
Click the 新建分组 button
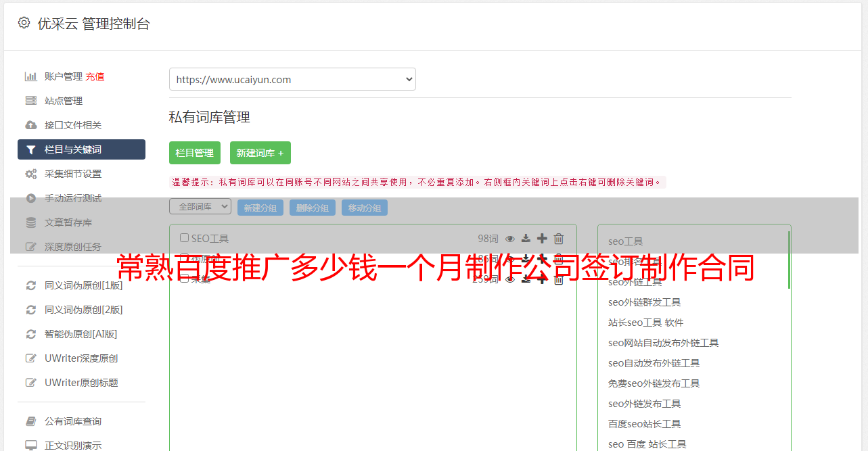click(x=260, y=208)
